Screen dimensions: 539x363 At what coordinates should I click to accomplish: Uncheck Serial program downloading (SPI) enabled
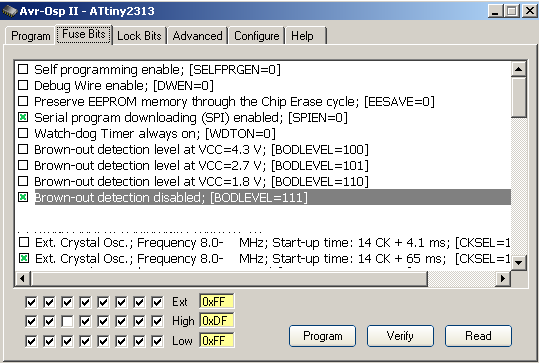23,117
